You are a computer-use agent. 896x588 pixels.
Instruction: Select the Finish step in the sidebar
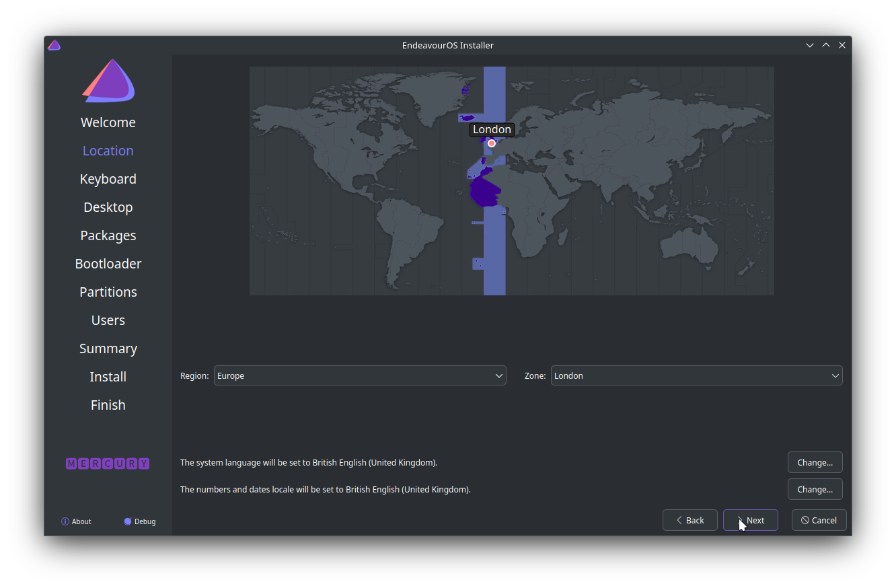pos(108,405)
